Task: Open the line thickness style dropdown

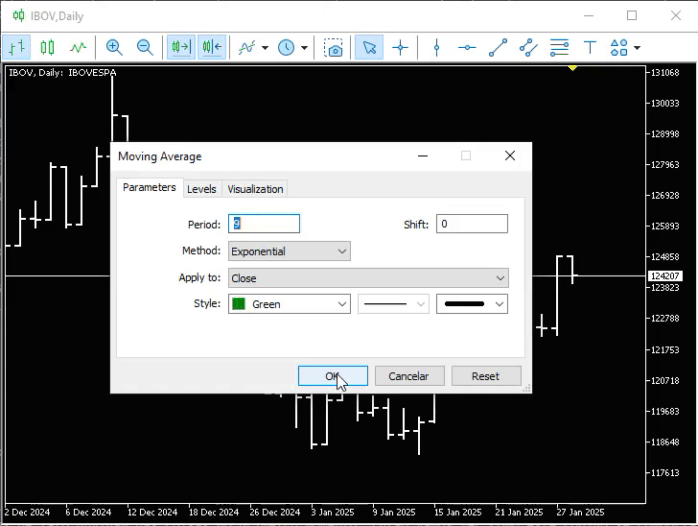Action: 472,304
